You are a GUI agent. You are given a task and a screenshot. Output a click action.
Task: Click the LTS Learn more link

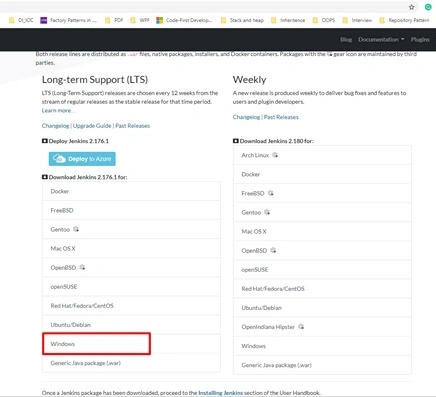58,110
